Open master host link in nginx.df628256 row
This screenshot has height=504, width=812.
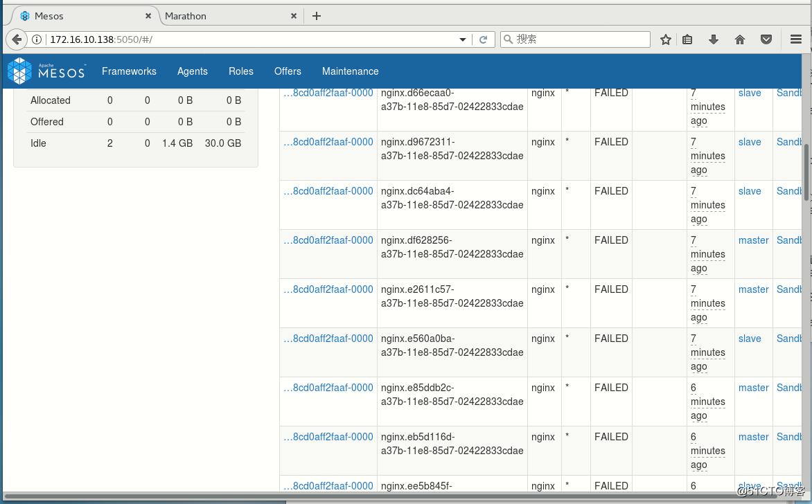754,240
